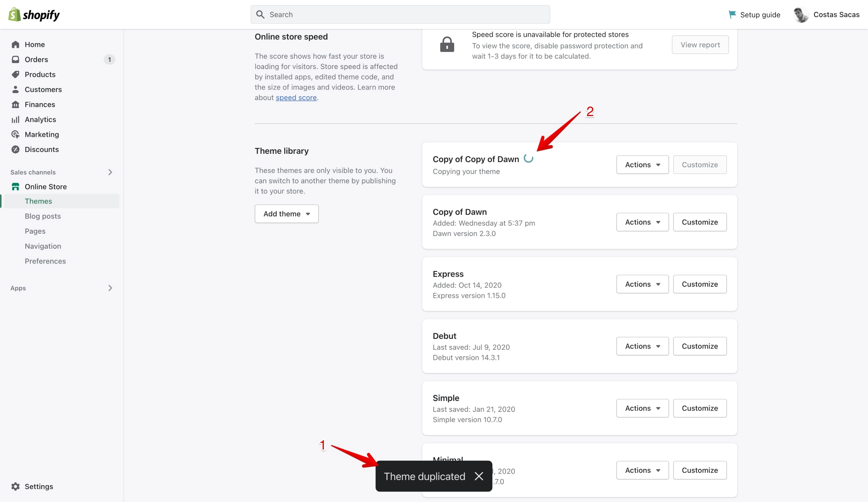Open Actions for Copy of Dawn
Screen dimensions: 868x502
point(642,222)
